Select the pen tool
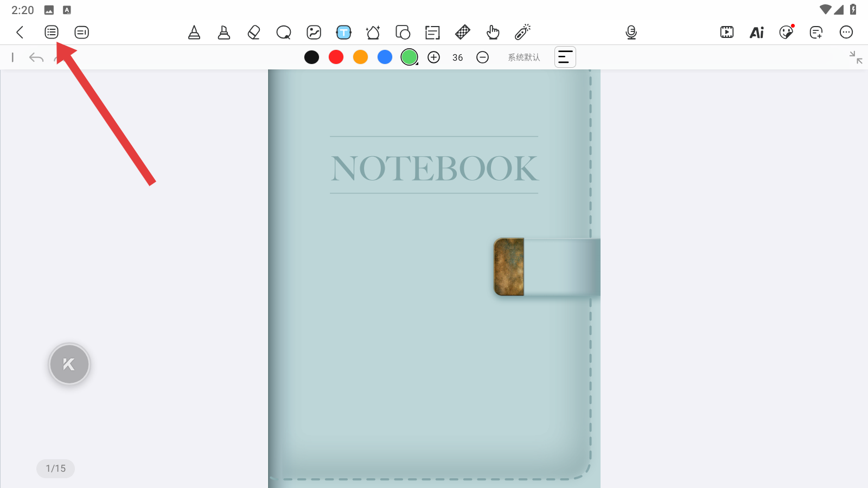Image resolution: width=868 pixels, height=488 pixels. coord(194,33)
